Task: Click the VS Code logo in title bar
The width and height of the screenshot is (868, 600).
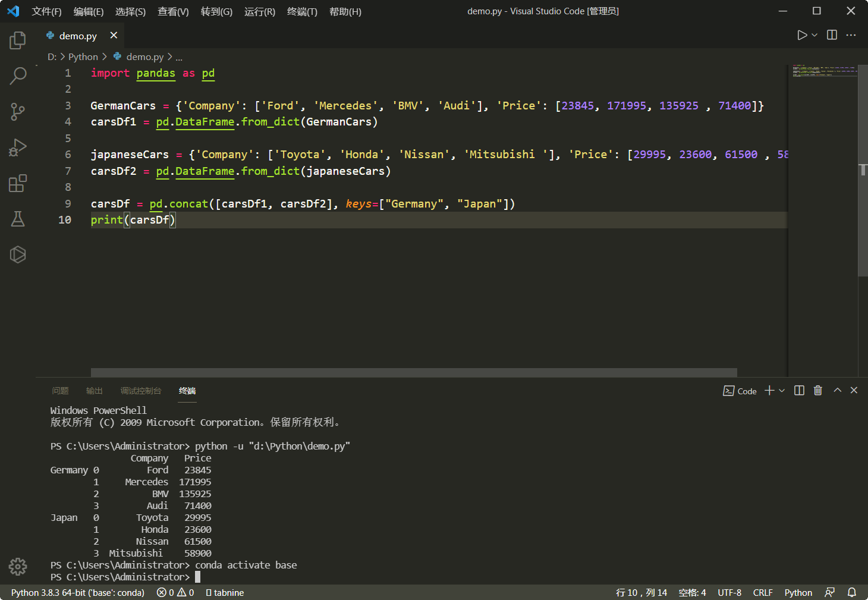Action: click(x=13, y=11)
